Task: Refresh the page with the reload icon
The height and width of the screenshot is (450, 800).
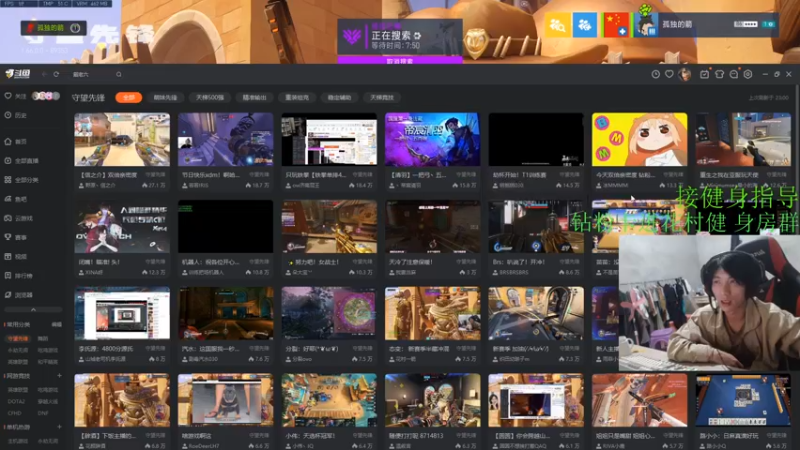Action: 56,74
